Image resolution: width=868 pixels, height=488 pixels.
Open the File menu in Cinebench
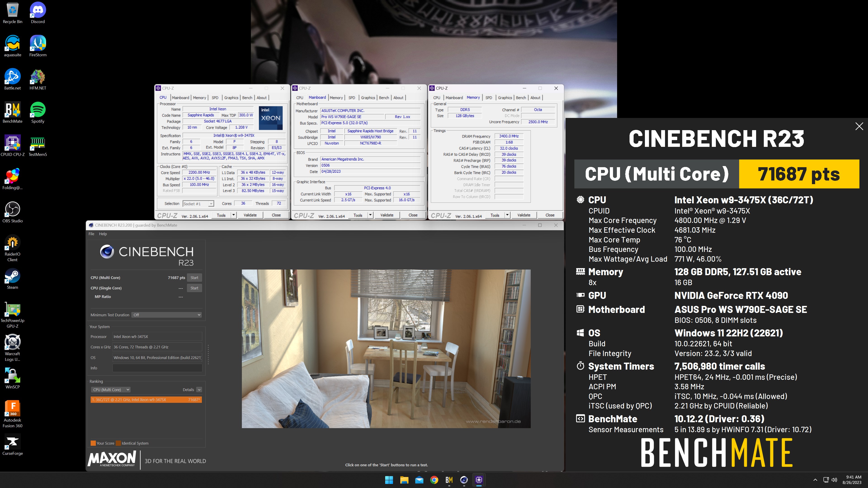tap(91, 234)
